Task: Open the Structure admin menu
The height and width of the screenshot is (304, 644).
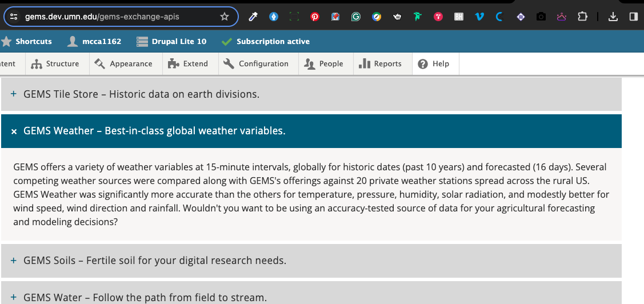Action: point(55,64)
